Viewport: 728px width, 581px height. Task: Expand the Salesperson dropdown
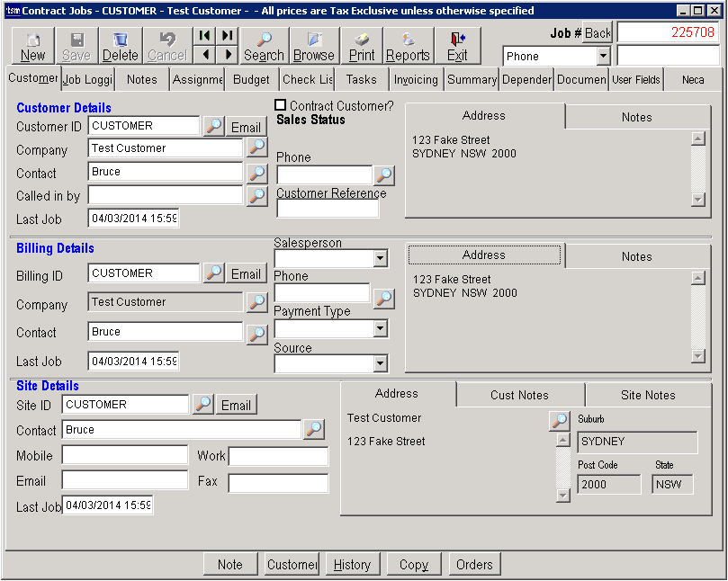click(x=380, y=259)
